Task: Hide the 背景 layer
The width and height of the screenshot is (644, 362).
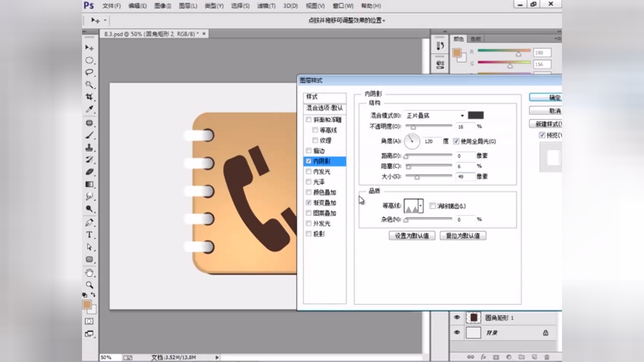Action: [457, 332]
